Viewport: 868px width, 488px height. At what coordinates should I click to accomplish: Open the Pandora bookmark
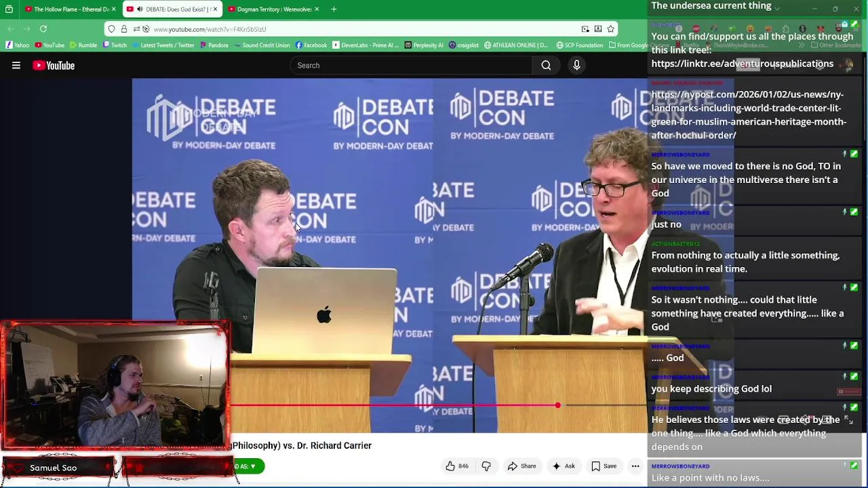click(214, 45)
